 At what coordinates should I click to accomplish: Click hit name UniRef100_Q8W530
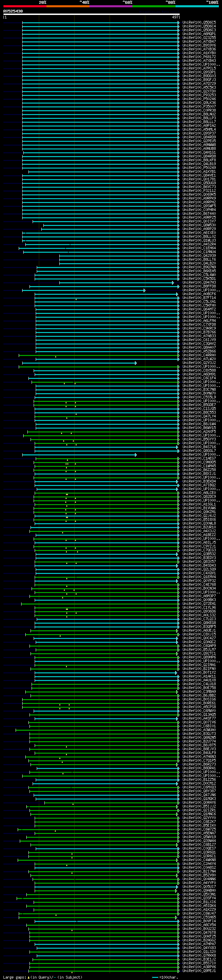[199, 225]
